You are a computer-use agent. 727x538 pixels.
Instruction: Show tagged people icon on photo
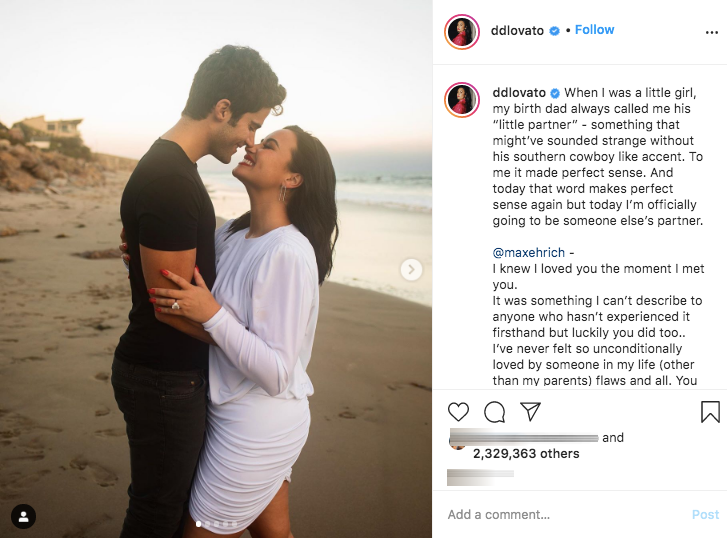[24, 516]
